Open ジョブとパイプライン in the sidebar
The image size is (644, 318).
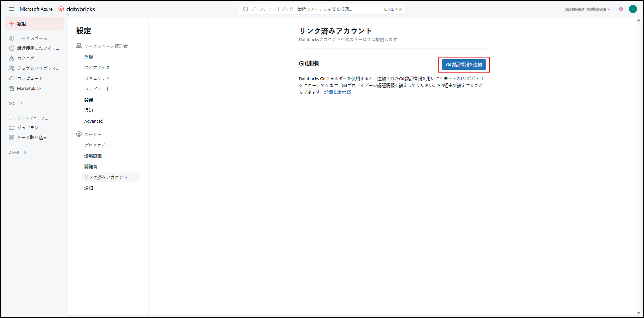[38, 68]
